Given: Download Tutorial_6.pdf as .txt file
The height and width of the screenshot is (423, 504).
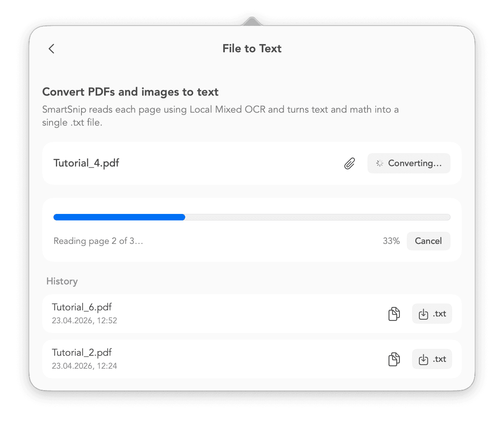Looking at the screenshot, I should [432, 314].
